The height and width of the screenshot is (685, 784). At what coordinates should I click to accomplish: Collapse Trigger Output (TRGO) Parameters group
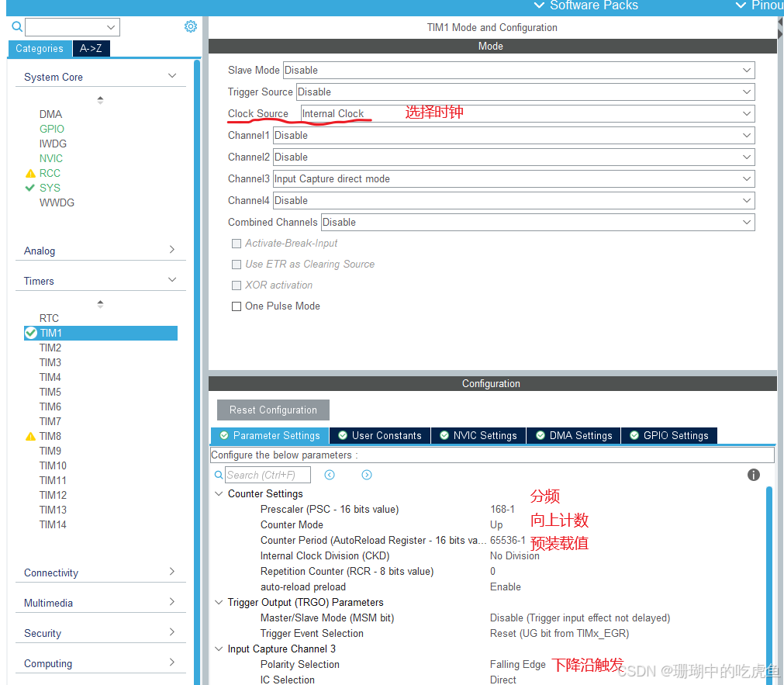click(219, 603)
